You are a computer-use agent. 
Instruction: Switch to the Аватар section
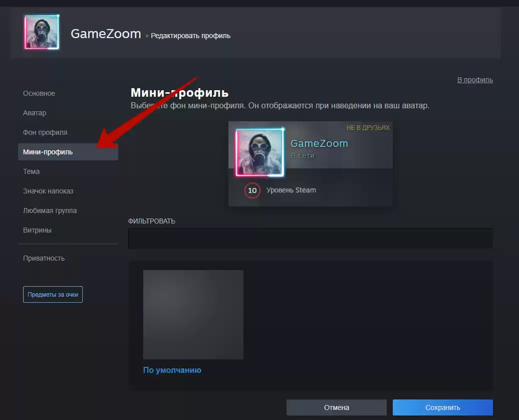(35, 113)
